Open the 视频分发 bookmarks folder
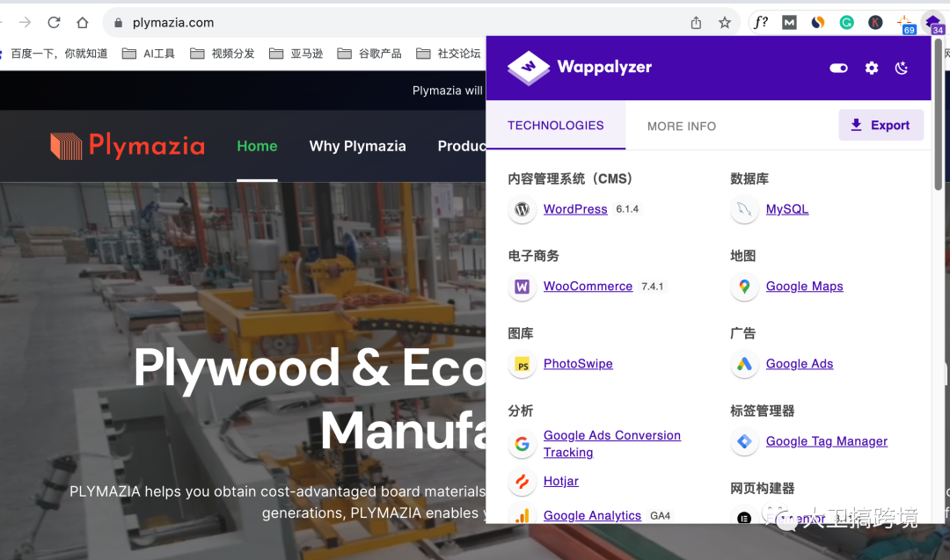Viewport: 950px width, 560px height. tap(223, 54)
